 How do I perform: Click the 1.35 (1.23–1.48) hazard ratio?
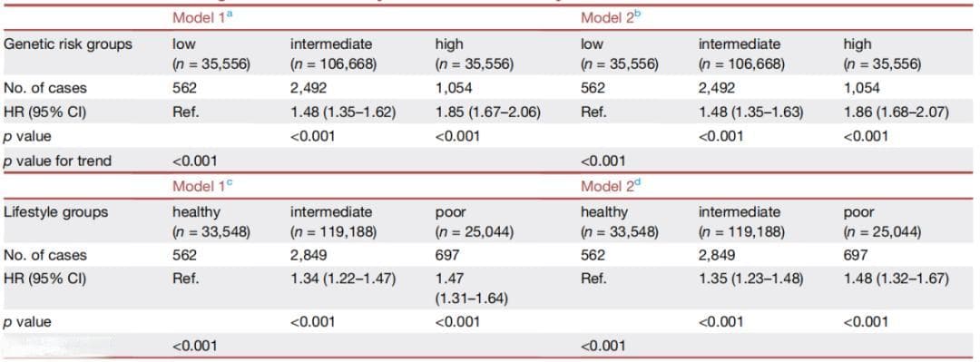coord(751,279)
